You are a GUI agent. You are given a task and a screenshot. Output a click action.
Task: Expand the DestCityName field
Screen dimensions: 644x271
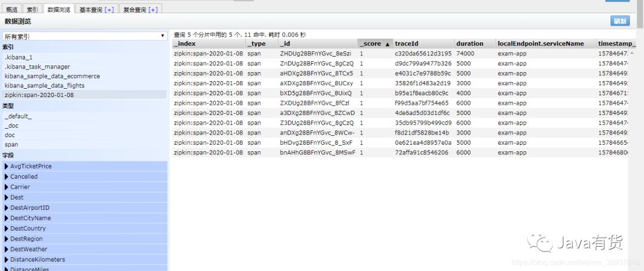pyautogui.click(x=85, y=218)
